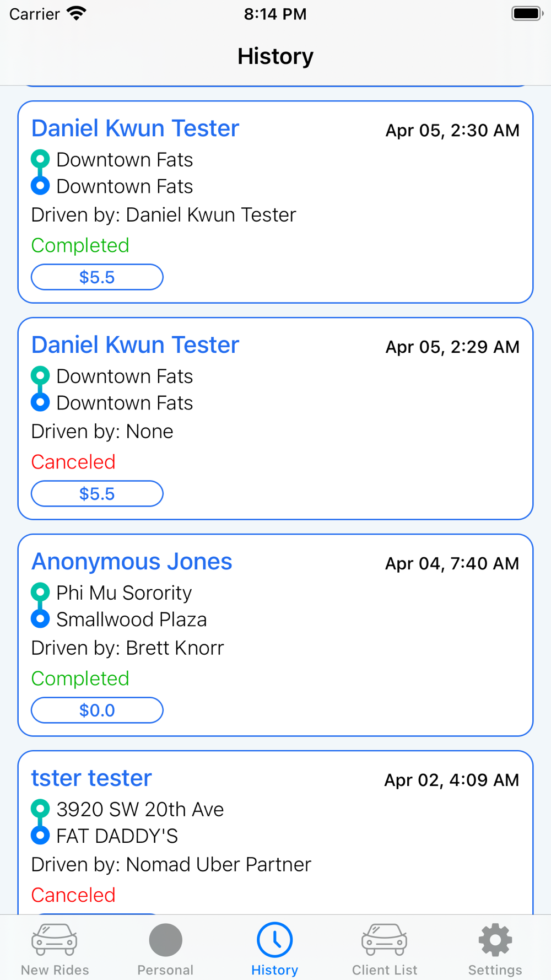This screenshot has width=551, height=980.
Task: Tap the $5.5 button on the Canceled ride
Action: (97, 493)
